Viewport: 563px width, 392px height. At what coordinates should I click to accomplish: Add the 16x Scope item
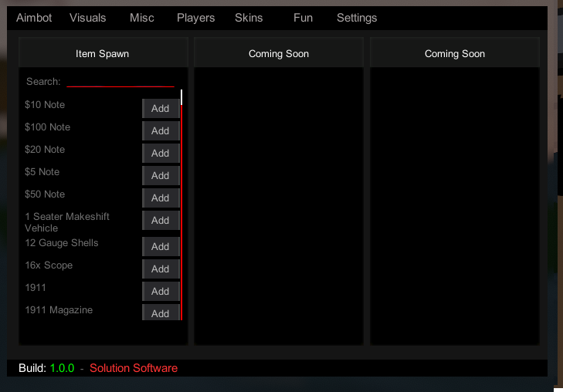[x=161, y=269]
